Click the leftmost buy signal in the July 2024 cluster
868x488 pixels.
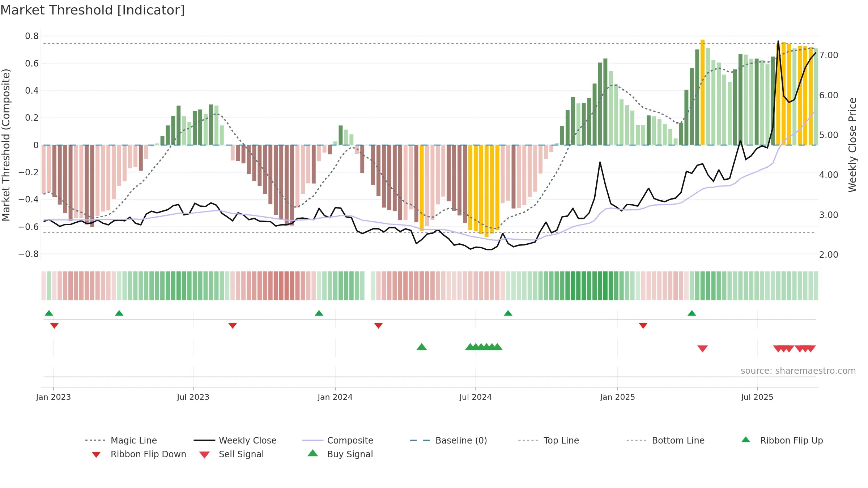tap(470, 347)
